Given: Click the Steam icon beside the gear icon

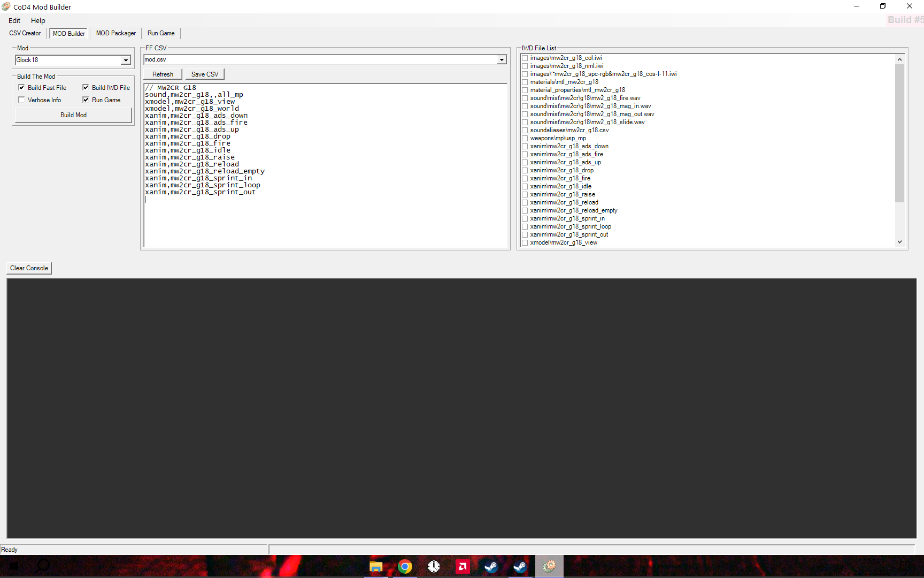Looking at the screenshot, I should pos(520,566).
